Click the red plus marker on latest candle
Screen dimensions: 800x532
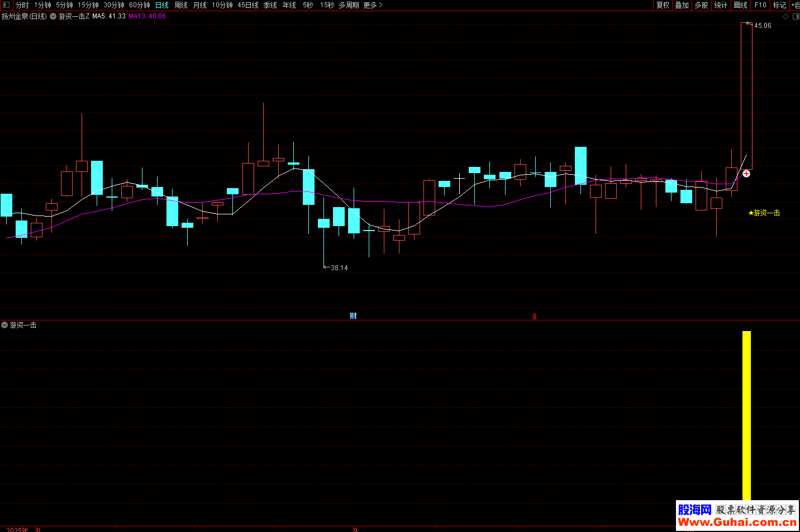746,174
